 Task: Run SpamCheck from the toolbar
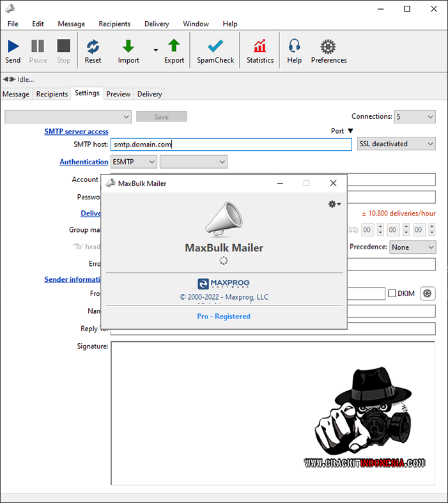tap(215, 47)
